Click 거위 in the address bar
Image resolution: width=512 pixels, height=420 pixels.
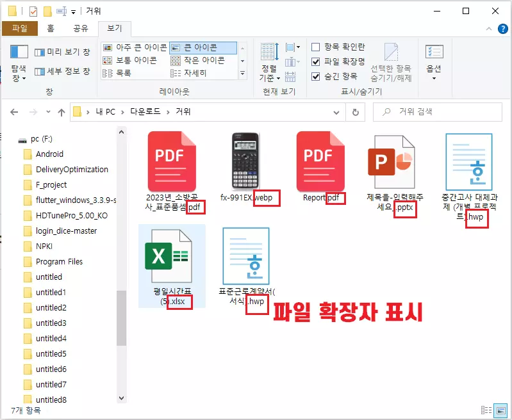coord(183,112)
